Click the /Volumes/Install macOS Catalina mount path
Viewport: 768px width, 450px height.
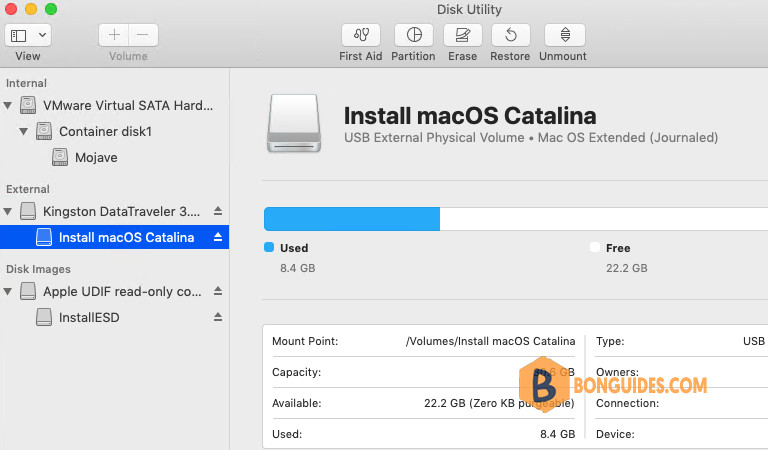click(490, 341)
